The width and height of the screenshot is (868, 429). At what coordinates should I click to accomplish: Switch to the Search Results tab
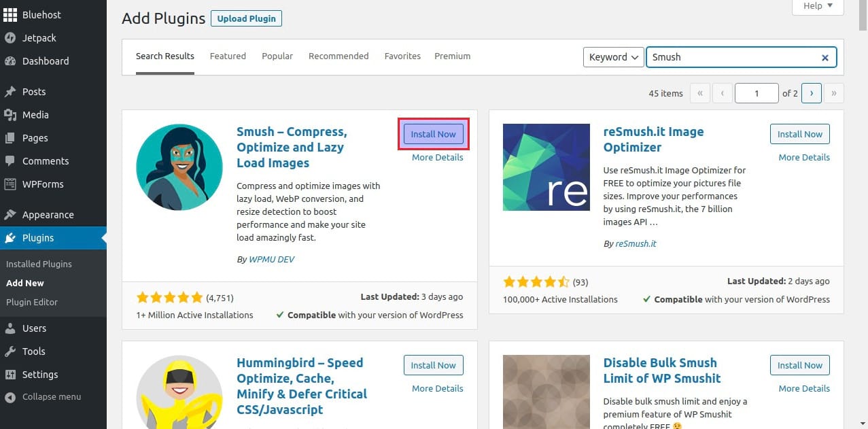click(x=165, y=56)
